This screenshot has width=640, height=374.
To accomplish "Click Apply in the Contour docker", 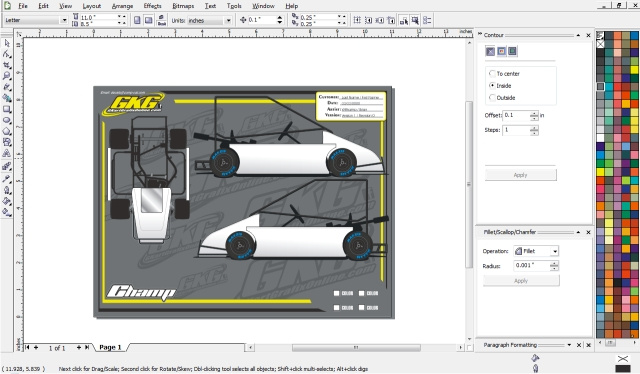I will click(520, 175).
